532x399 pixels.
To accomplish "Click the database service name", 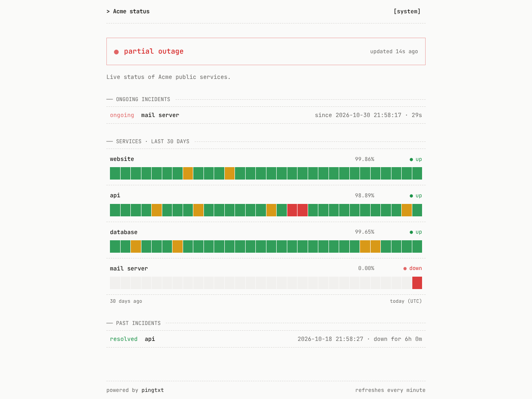I will (x=124, y=232).
